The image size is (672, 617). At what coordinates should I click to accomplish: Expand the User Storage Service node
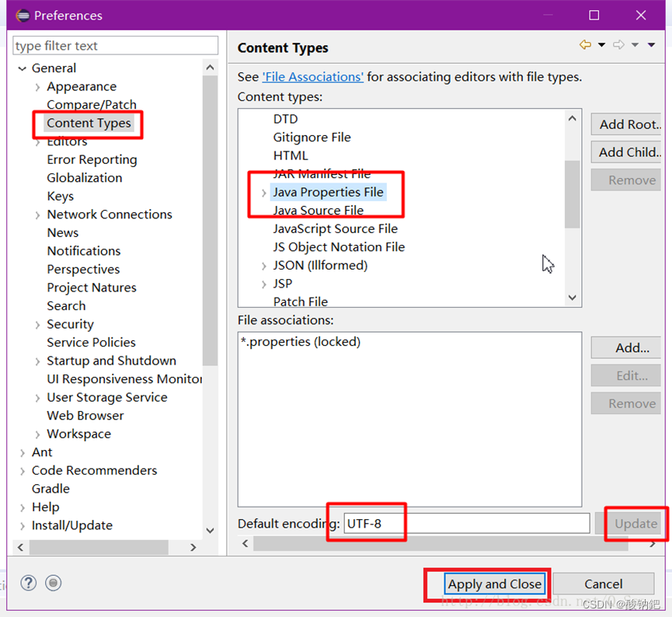(38, 398)
